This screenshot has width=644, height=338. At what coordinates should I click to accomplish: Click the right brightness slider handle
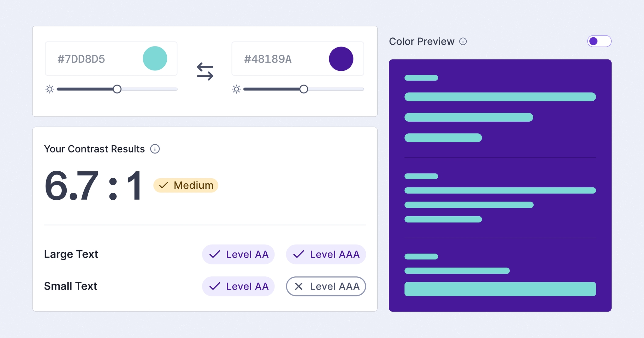click(x=304, y=89)
